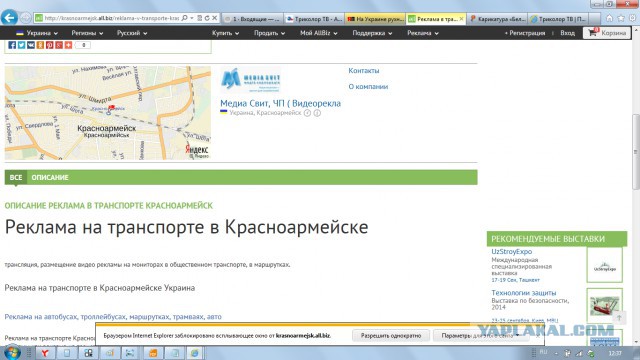Share page on Google Plus
The height and width of the screenshot is (360, 640).
click(x=59, y=45)
